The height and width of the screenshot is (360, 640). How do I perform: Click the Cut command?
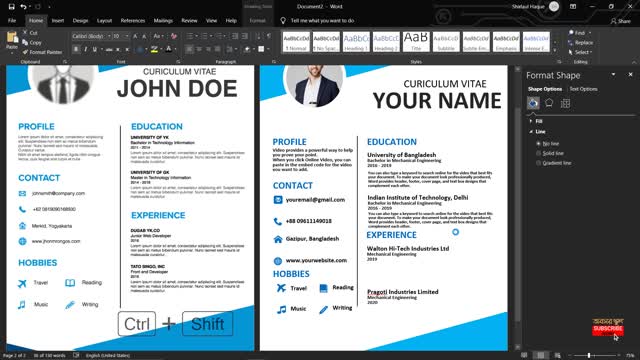31,33
